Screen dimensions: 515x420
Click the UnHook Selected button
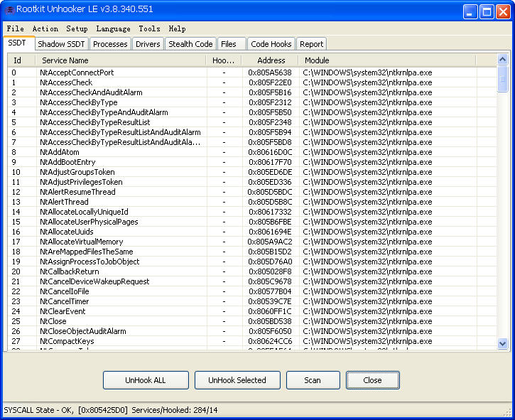click(x=237, y=380)
